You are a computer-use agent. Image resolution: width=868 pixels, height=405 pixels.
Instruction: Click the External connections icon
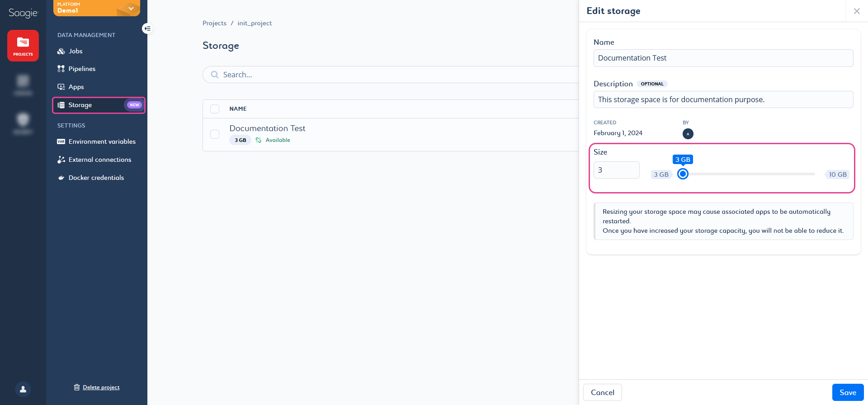[x=61, y=160]
